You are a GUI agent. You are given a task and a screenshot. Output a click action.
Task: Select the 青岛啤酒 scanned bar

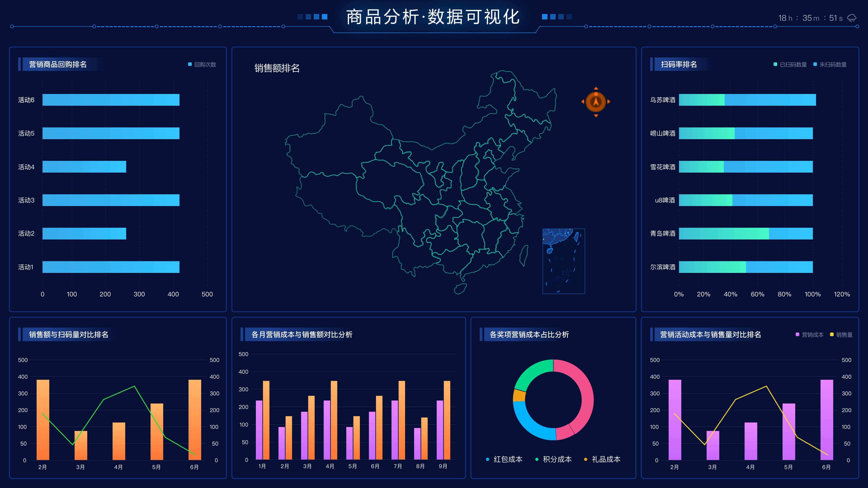coord(724,233)
